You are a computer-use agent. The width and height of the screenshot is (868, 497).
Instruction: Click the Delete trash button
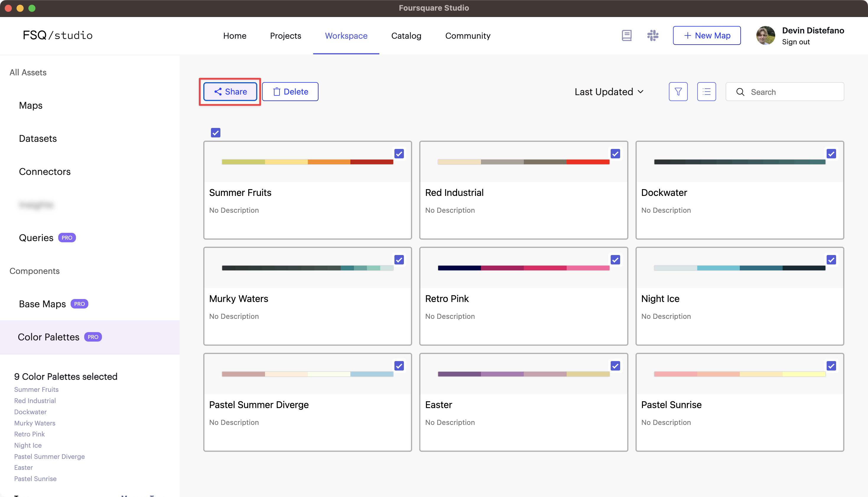pyautogui.click(x=290, y=92)
